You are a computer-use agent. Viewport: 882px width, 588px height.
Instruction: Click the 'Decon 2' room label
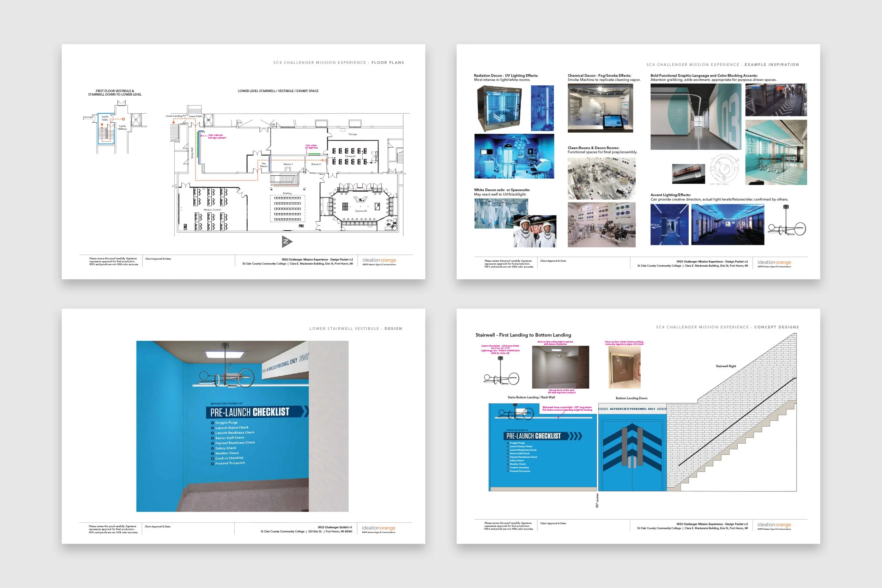316,164
